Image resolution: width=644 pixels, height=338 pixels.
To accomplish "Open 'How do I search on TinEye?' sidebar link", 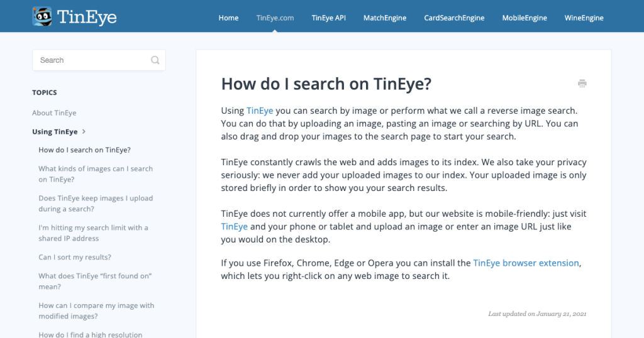I will 85,150.
